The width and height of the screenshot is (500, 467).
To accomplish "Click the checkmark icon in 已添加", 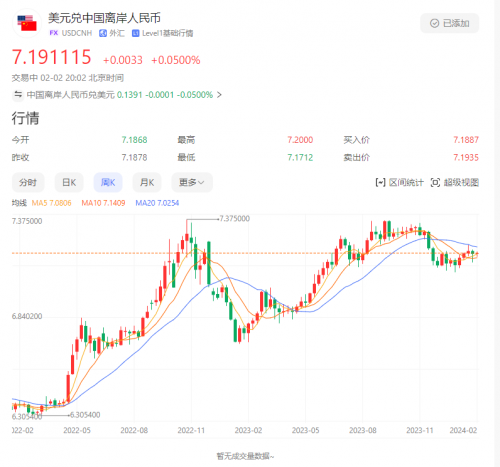I will (x=434, y=23).
